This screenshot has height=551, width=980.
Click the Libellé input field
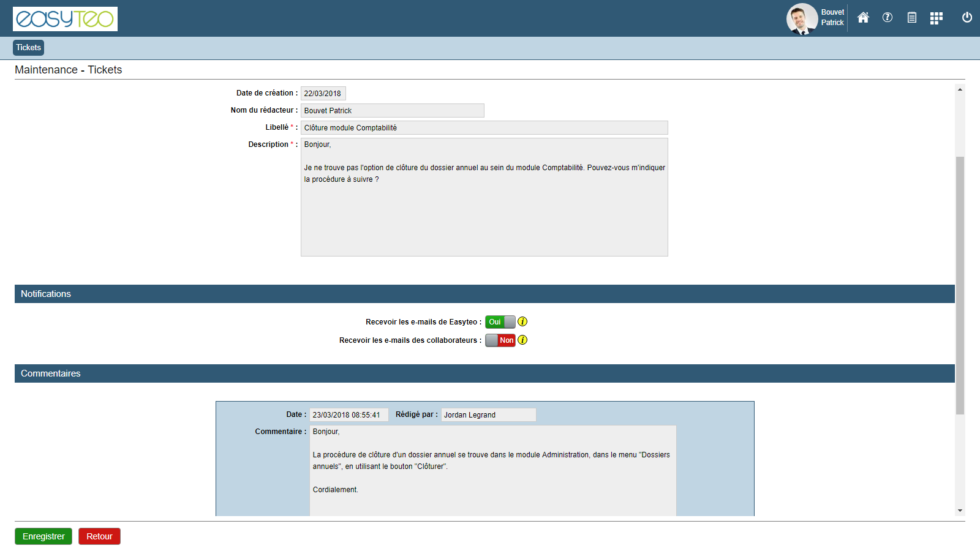click(484, 128)
